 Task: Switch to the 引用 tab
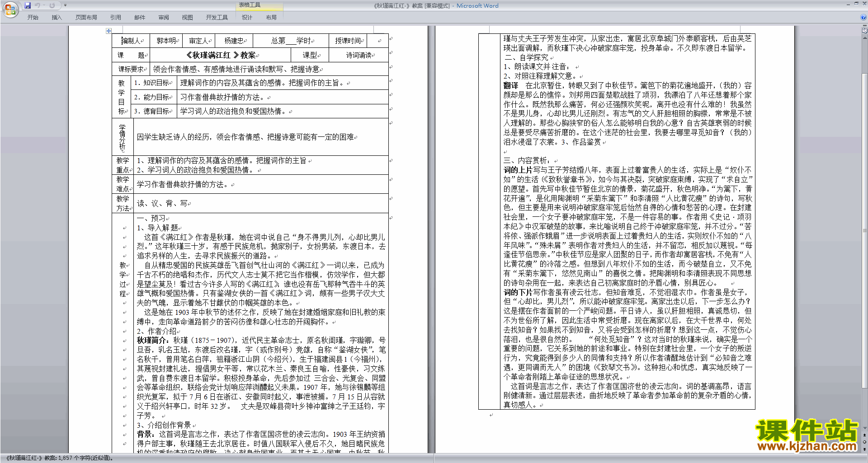point(116,17)
